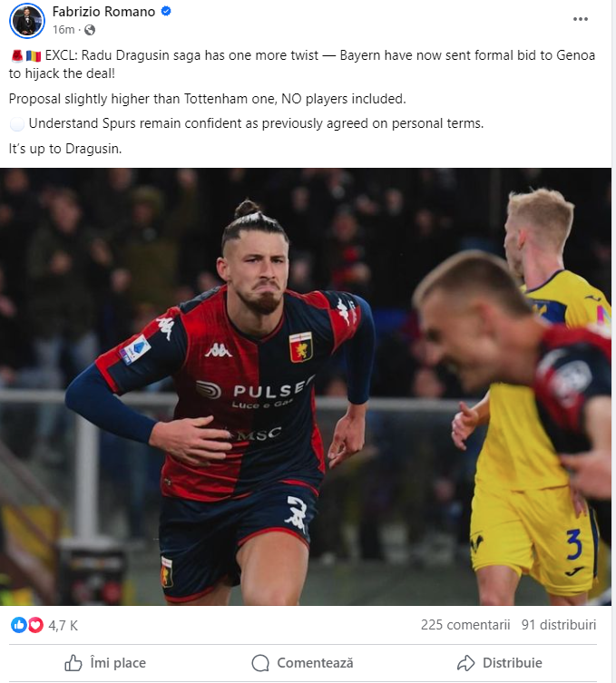Show the 225 comentarii comments
This screenshot has height=683, width=616.
coord(465,625)
